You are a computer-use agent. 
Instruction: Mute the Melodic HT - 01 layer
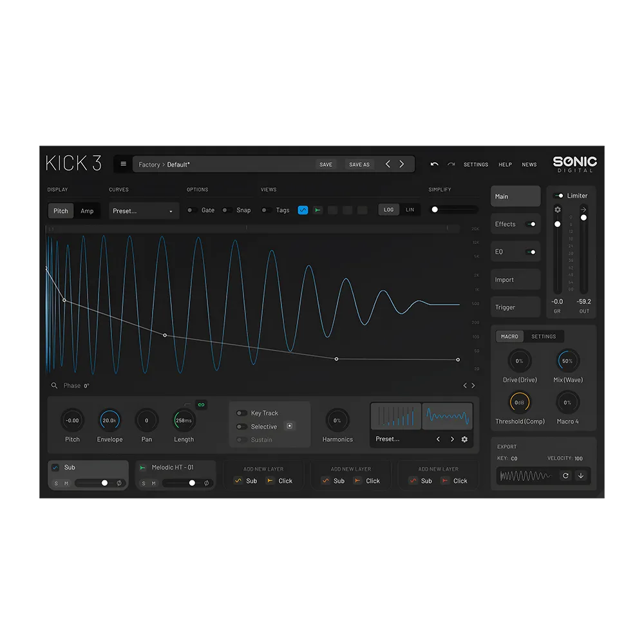(154, 484)
